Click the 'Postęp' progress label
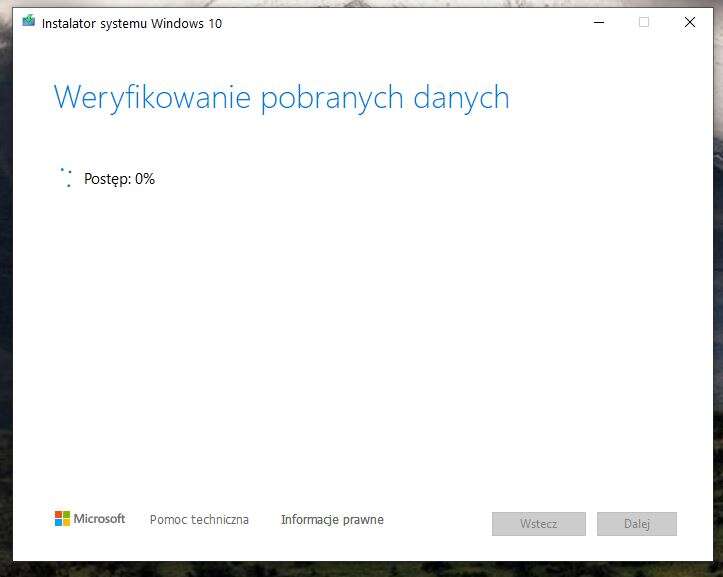Viewport: 723px width, 577px height. point(107,179)
